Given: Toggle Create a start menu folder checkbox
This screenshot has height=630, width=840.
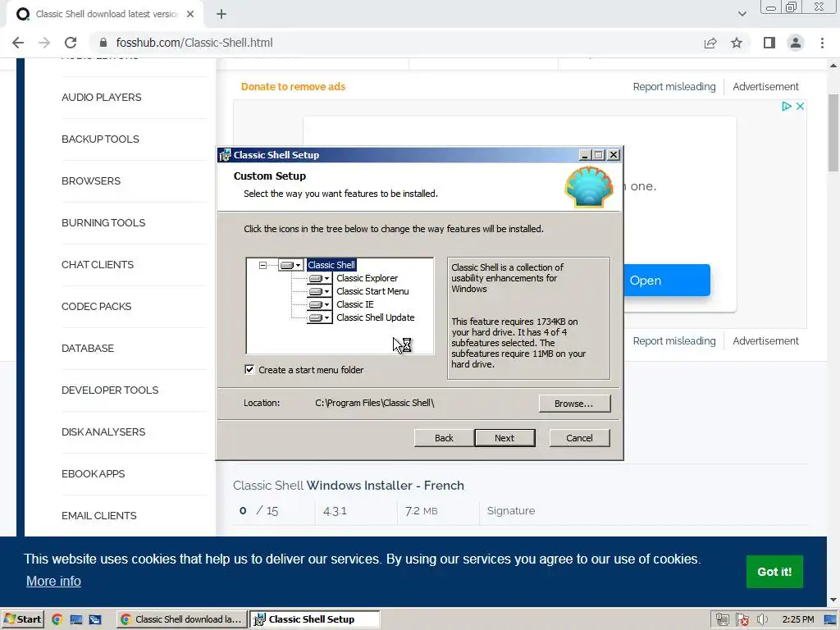Looking at the screenshot, I should click(x=249, y=370).
